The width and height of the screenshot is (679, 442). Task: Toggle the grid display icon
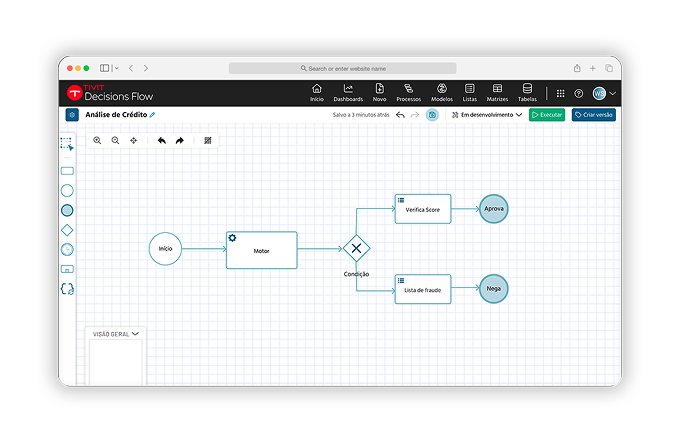[x=208, y=141]
